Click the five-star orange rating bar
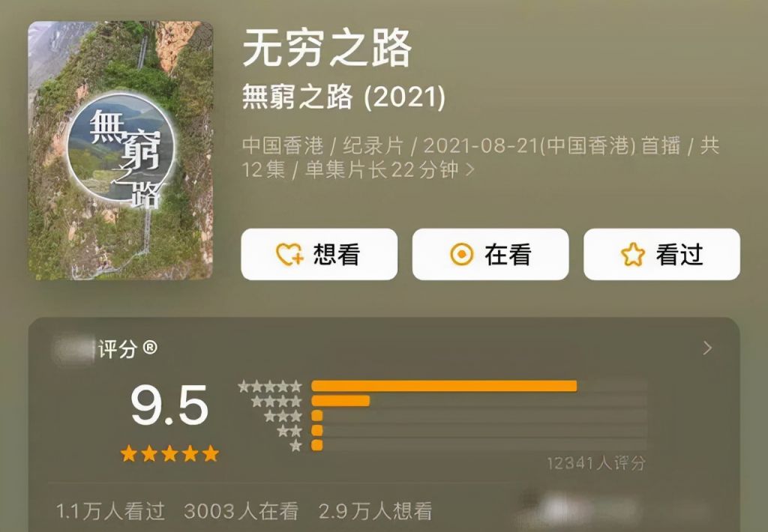This screenshot has width=768, height=532. tap(444, 386)
